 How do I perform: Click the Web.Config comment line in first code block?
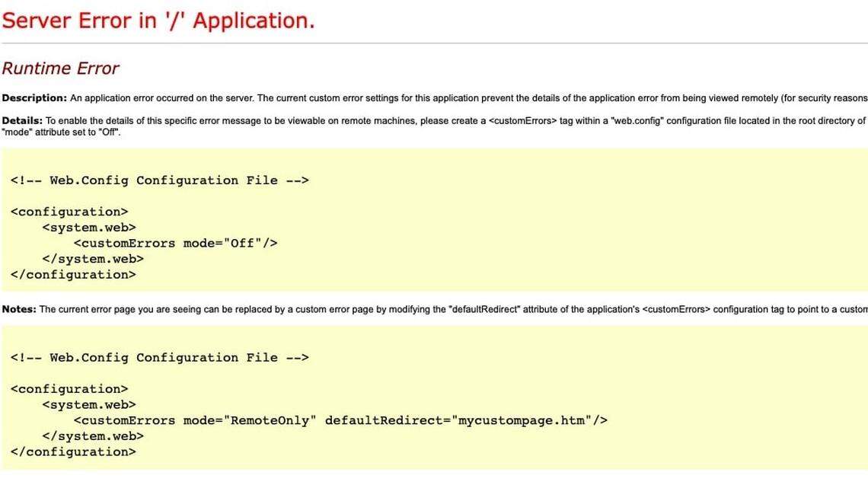click(159, 180)
